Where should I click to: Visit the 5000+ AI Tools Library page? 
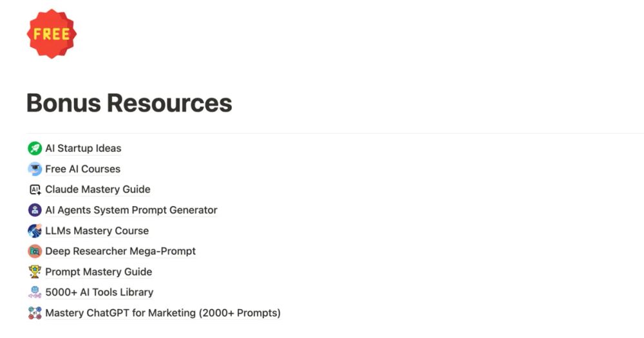pos(99,292)
